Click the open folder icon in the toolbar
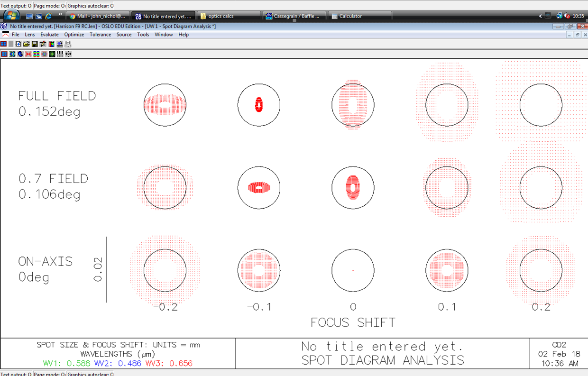Screen dimensions: 588x376 [27, 44]
